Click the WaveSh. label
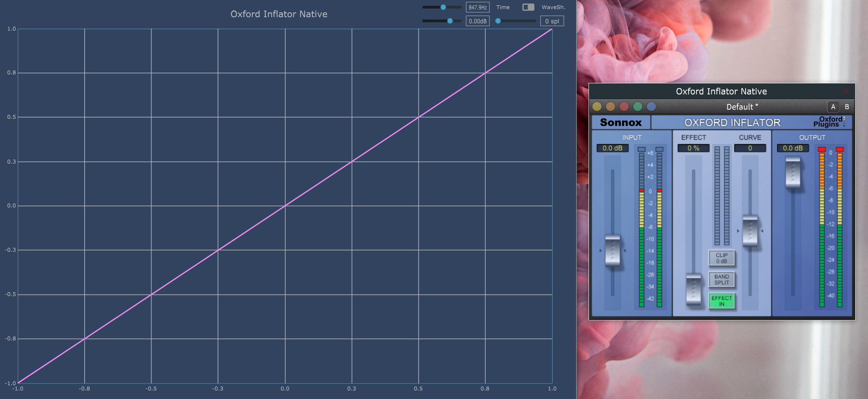This screenshot has width=868, height=399. (x=553, y=7)
